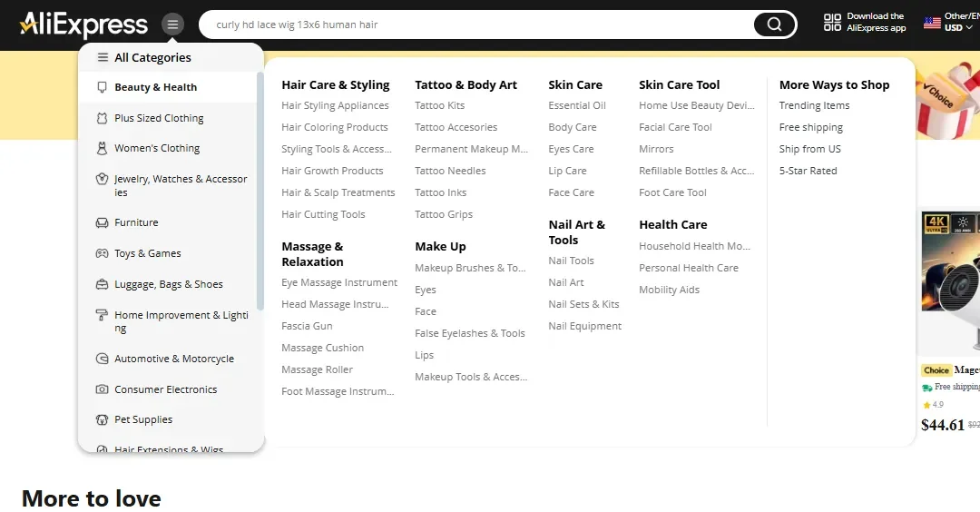Click the Toys & Games category icon
This screenshot has width=980, height=512.
pyautogui.click(x=103, y=253)
